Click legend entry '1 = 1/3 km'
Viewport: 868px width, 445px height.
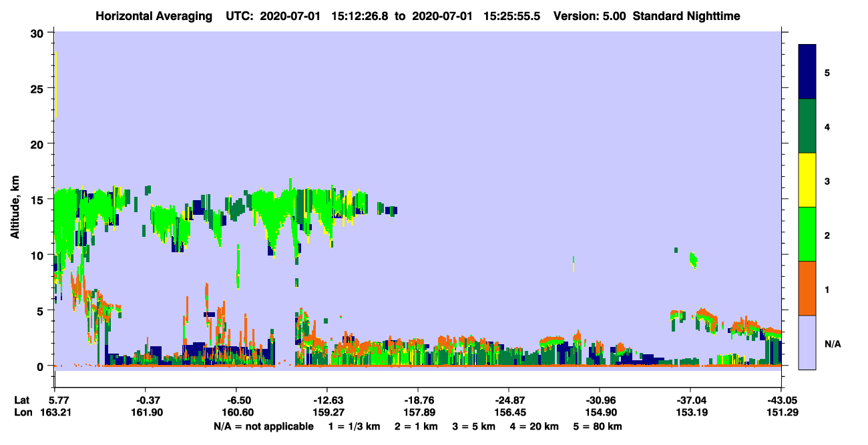pyautogui.click(x=354, y=426)
